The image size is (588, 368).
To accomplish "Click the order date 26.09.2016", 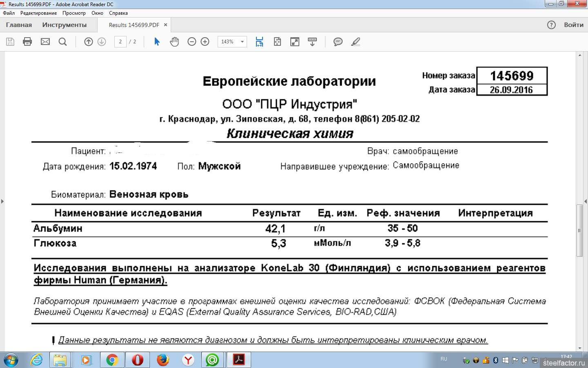I will (511, 90).
